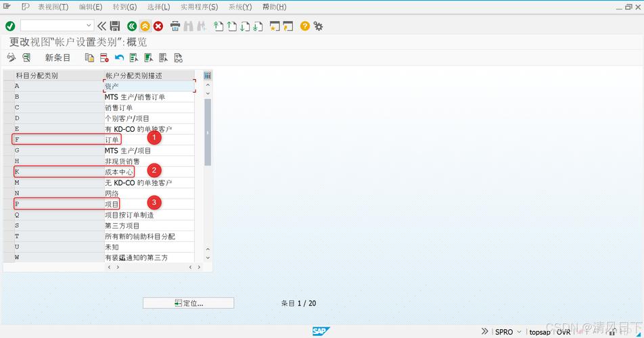The width and height of the screenshot is (644, 338).
Task: Expand the SPRO status bar dropdown
Action: tap(519, 332)
